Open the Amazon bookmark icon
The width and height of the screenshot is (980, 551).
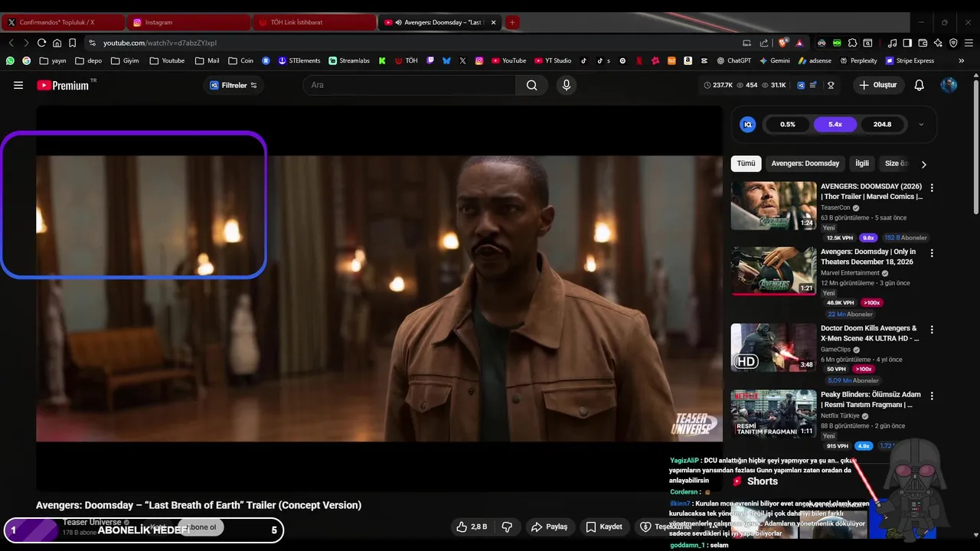point(688,60)
